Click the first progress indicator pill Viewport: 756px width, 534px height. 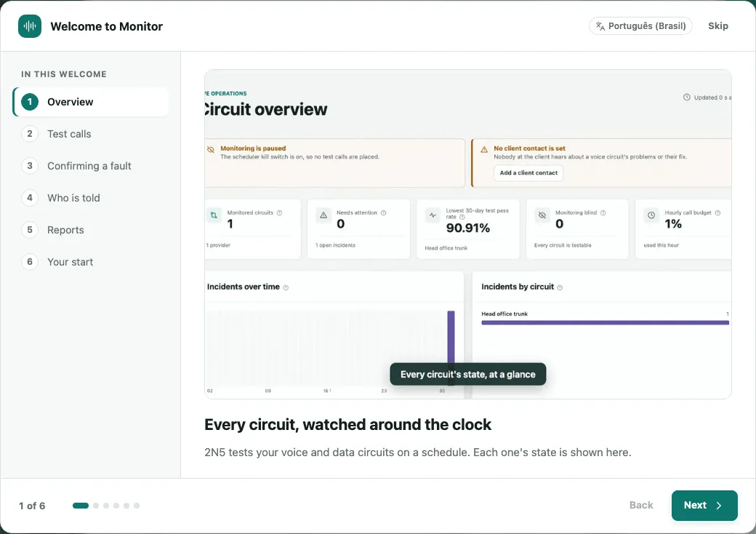click(x=81, y=506)
